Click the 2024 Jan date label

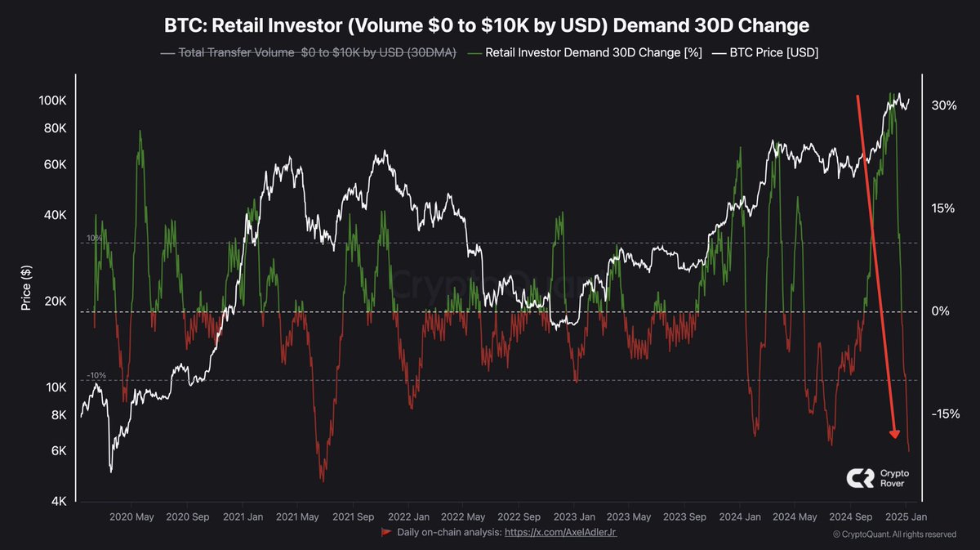pyautogui.click(x=740, y=517)
